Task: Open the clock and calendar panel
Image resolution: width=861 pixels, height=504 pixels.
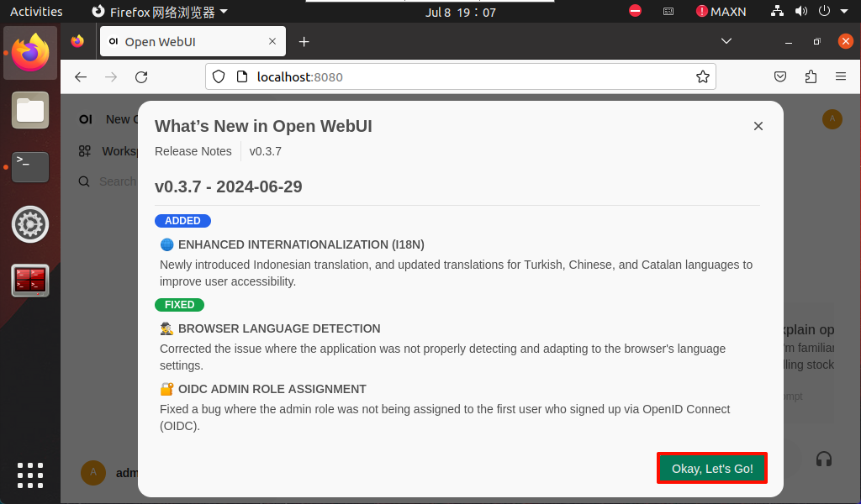Action: (x=460, y=12)
